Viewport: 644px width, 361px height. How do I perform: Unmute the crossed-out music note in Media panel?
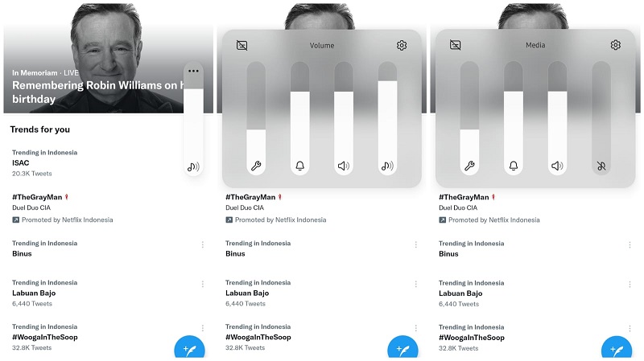point(601,166)
